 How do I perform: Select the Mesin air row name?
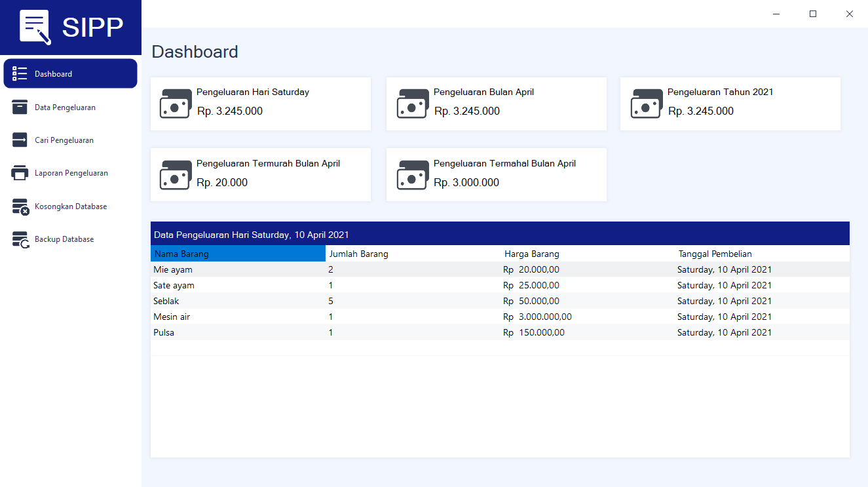172,317
